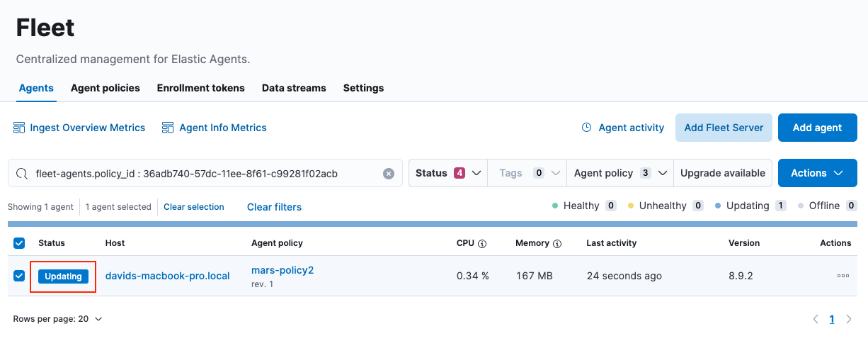Click into the agent search query field
This screenshot has height=341, width=868.
[x=205, y=174]
